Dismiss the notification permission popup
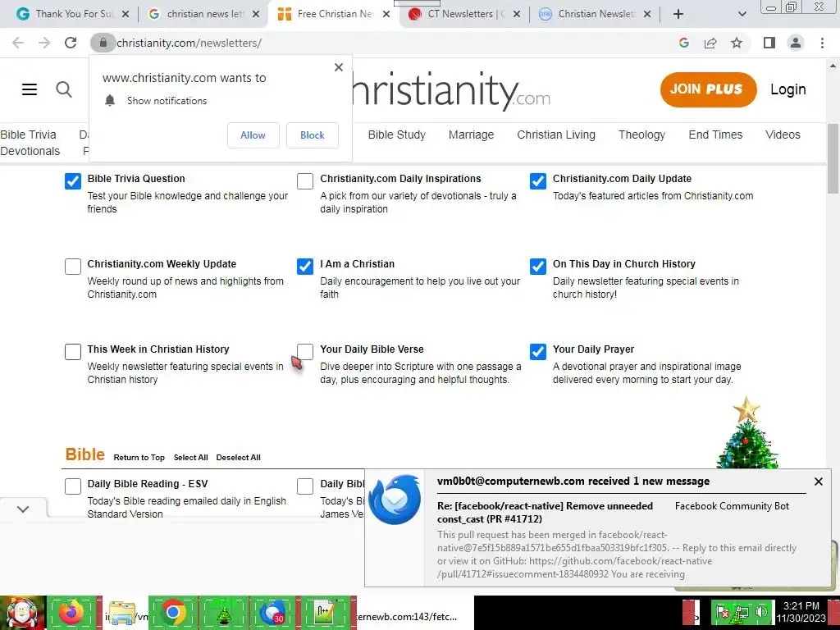 (339, 67)
